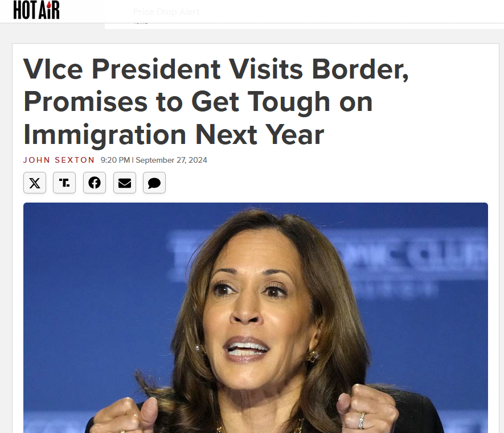Open comments via the speech bubble icon

click(x=154, y=183)
